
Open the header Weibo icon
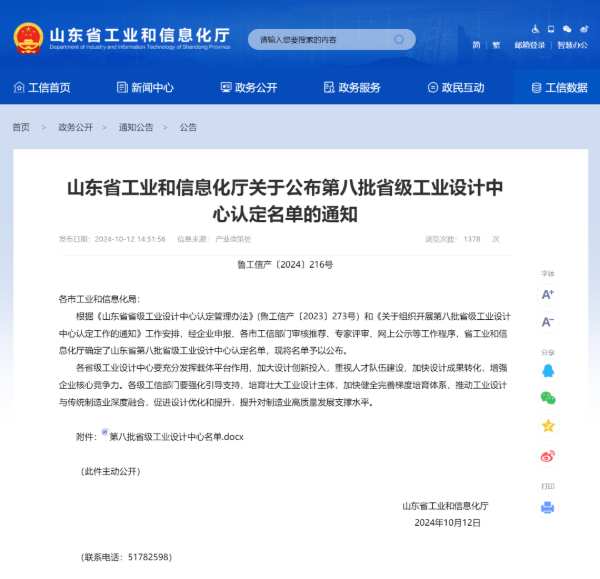(x=584, y=29)
